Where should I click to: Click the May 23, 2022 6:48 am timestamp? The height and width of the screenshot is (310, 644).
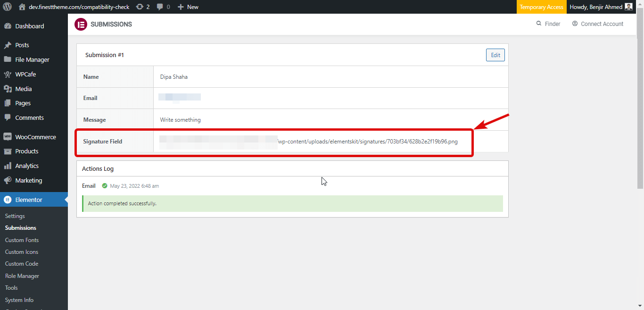click(x=134, y=186)
